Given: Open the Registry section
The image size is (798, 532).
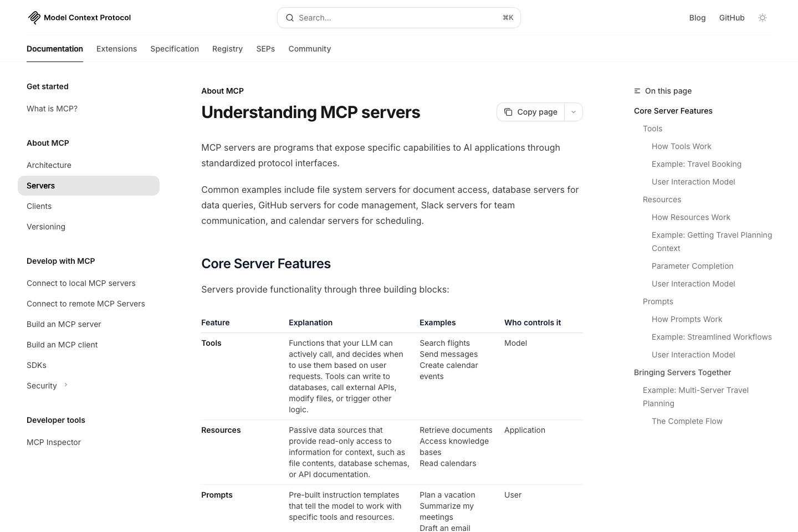Looking at the screenshot, I should coord(227,49).
